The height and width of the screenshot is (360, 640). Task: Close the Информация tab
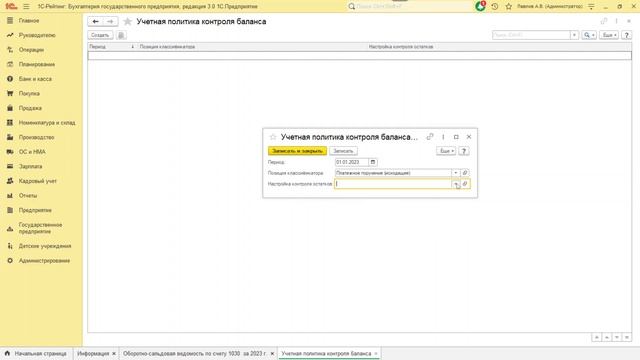pos(114,353)
